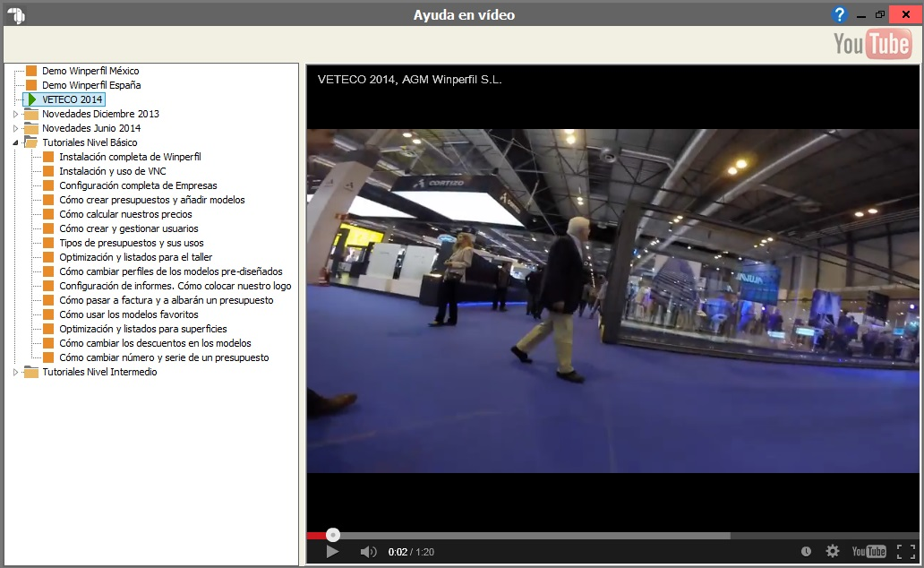Open 'Cómo cambiar perfiles de los modelos pre-diseñados'
The image size is (924, 568).
[171, 272]
